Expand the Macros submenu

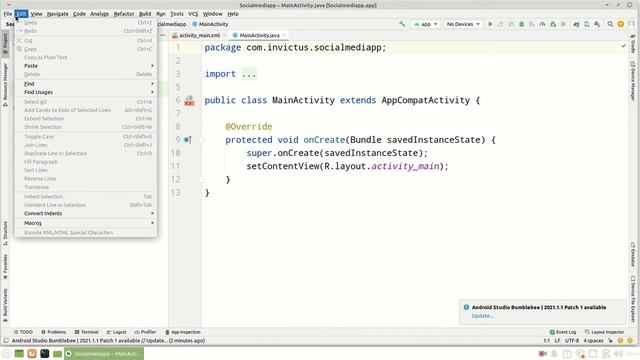(x=86, y=223)
